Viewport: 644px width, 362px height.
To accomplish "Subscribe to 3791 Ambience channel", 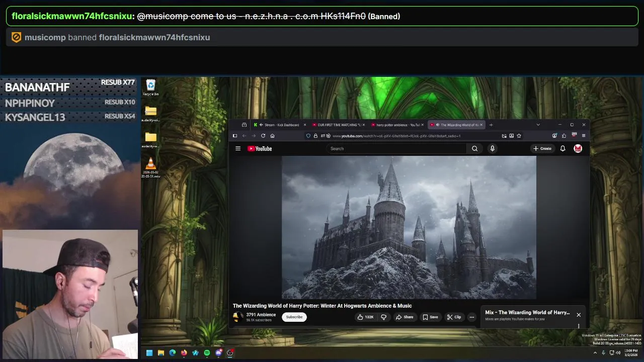I will tap(294, 317).
